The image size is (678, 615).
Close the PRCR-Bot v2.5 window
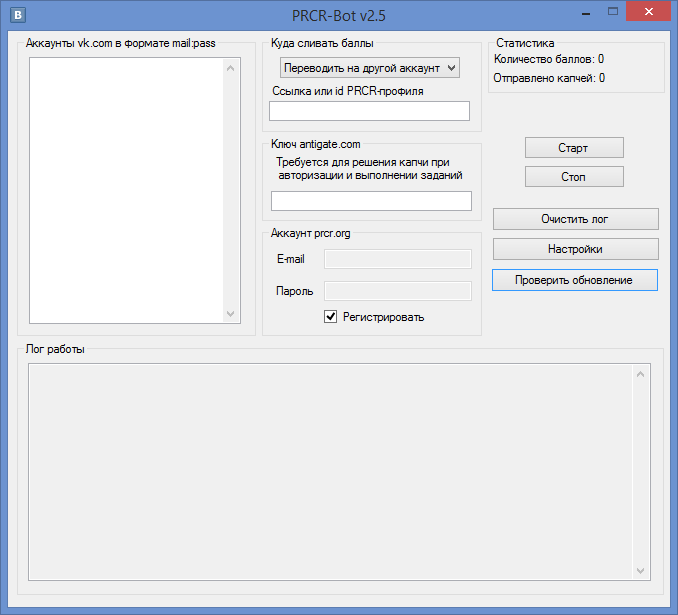click(649, 12)
